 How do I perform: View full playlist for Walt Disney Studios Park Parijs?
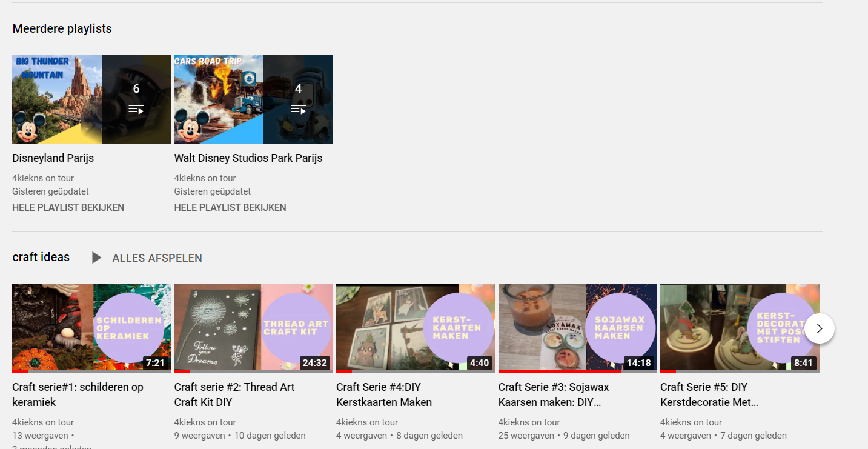point(230,207)
